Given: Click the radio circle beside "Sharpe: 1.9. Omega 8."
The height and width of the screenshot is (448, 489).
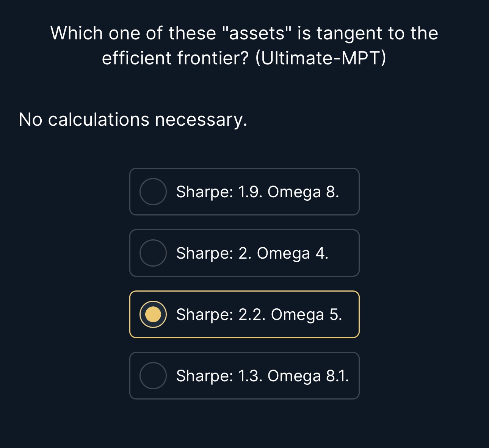Looking at the screenshot, I should 153,192.
